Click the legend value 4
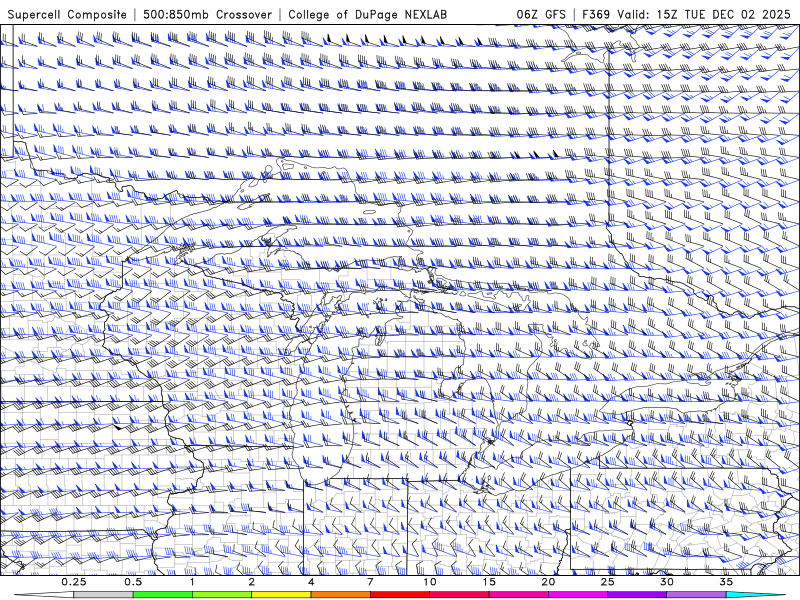The height and width of the screenshot is (600, 800). [311, 582]
